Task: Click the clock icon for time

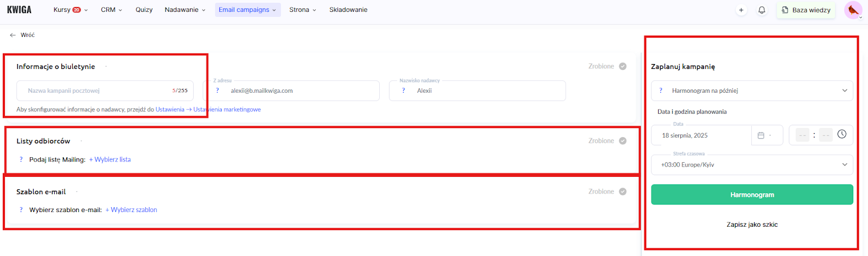Action: pyautogui.click(x=842, y=134)
